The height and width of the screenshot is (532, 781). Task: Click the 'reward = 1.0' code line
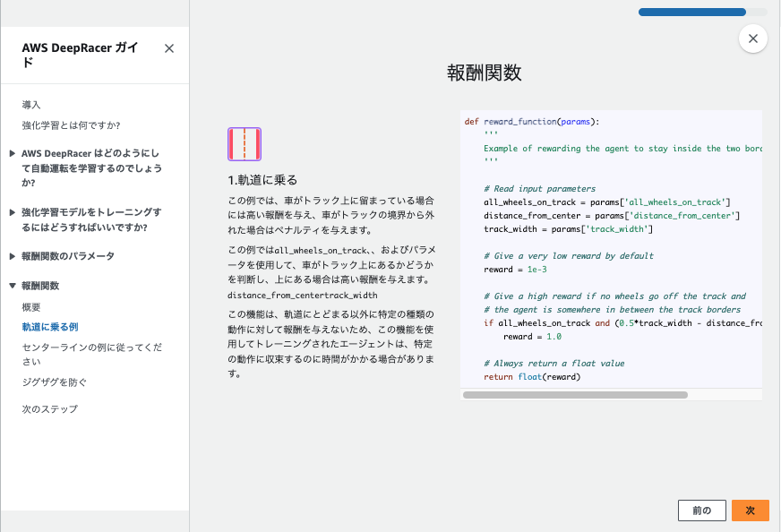(x=532, y=337)
